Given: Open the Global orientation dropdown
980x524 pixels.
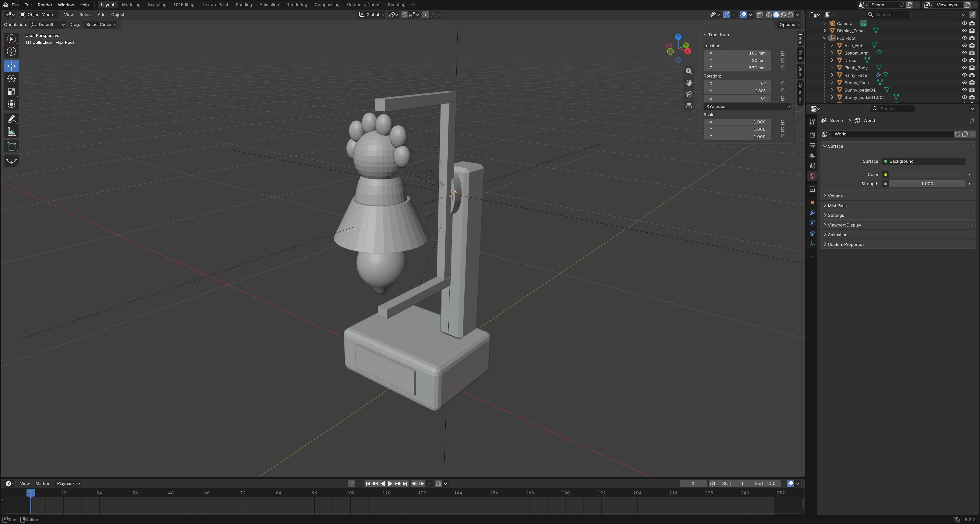Looking at the screenshot, I should [371, 15].
